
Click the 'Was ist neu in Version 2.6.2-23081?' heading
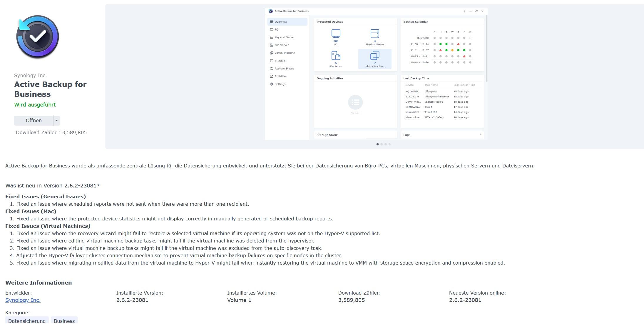coord(52,186)
